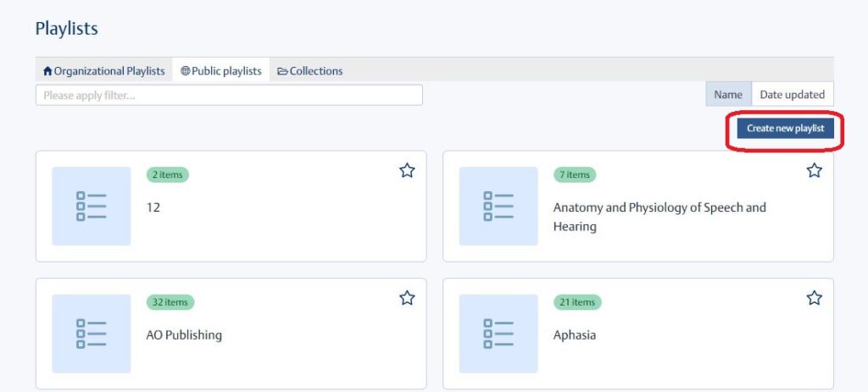Click the Anatomy and Physiology list icon
The width and height of the screenshot is (868, 392).
[x=498, y=206]
